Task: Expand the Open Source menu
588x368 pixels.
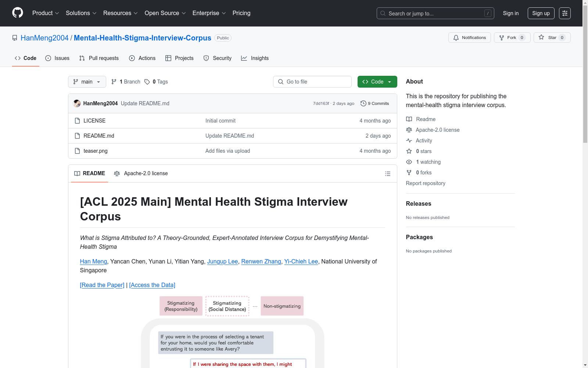Action: tap(165, 13)
